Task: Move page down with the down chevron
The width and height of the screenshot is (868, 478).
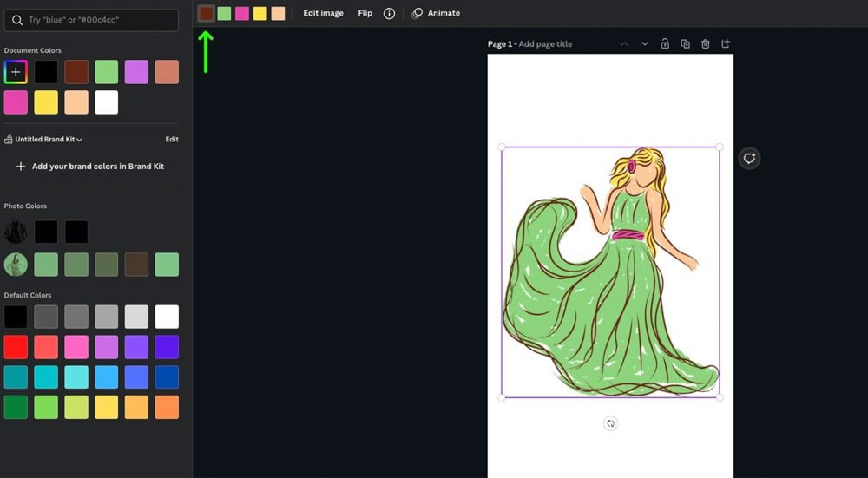Action: pos(644,44)
